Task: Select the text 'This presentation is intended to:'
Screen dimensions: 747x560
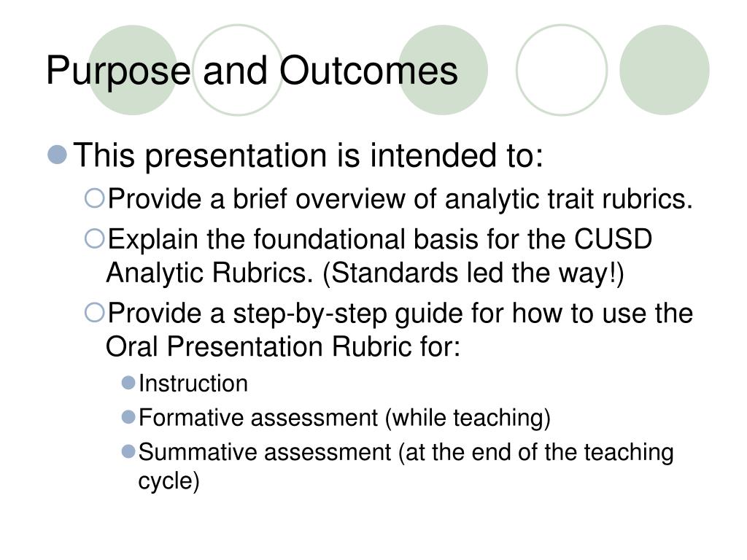Action: (309, 155)
